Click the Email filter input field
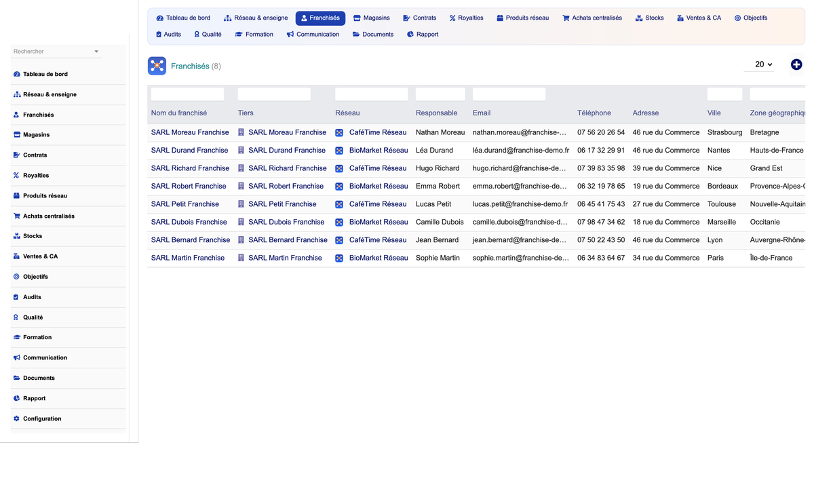The height and width of the screenshot is (504, 814). pos(509,94)
